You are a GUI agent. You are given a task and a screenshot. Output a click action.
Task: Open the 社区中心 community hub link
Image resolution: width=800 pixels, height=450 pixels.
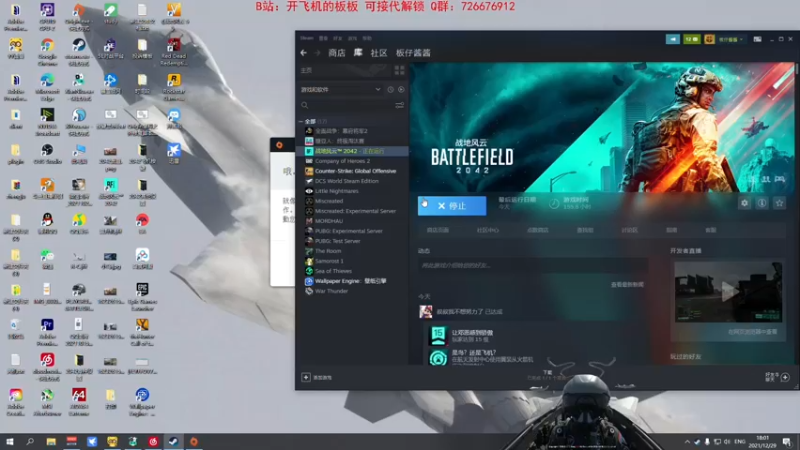[487, 230]
